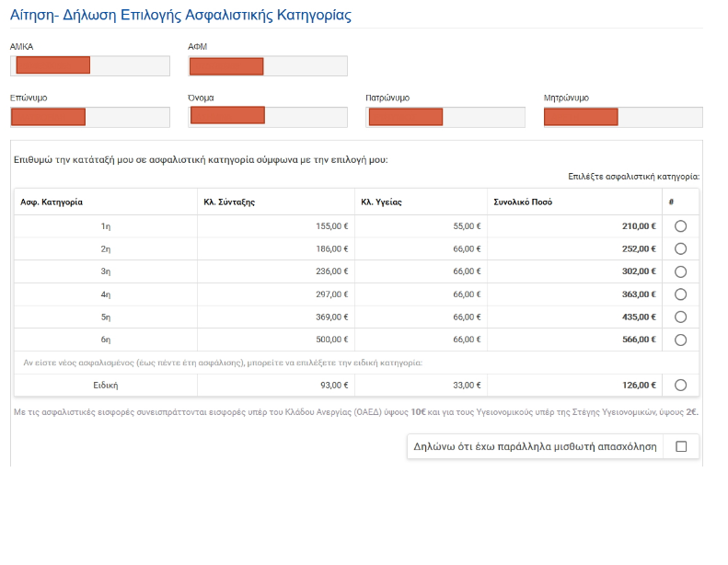The image size is (728, 565).
Task: Focus the Επώνυμο text field
Action: (x=90, y=117)
